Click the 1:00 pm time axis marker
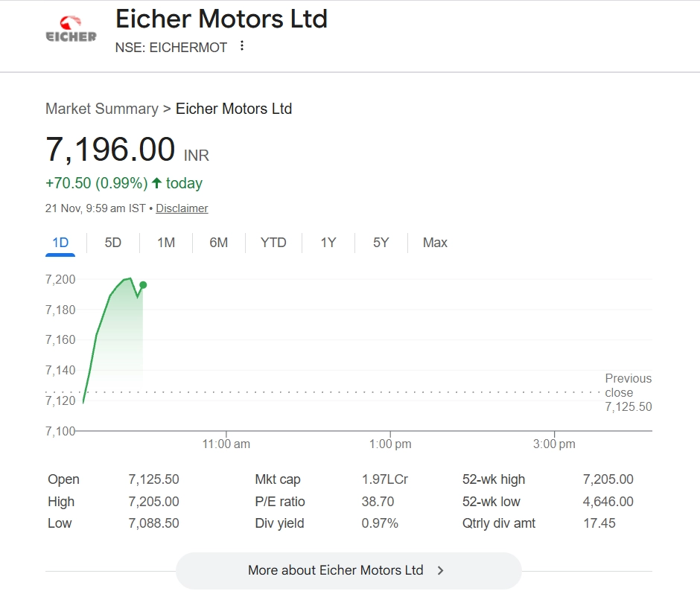The height and width of the screenshot is (594, 700). click(390, 444)
